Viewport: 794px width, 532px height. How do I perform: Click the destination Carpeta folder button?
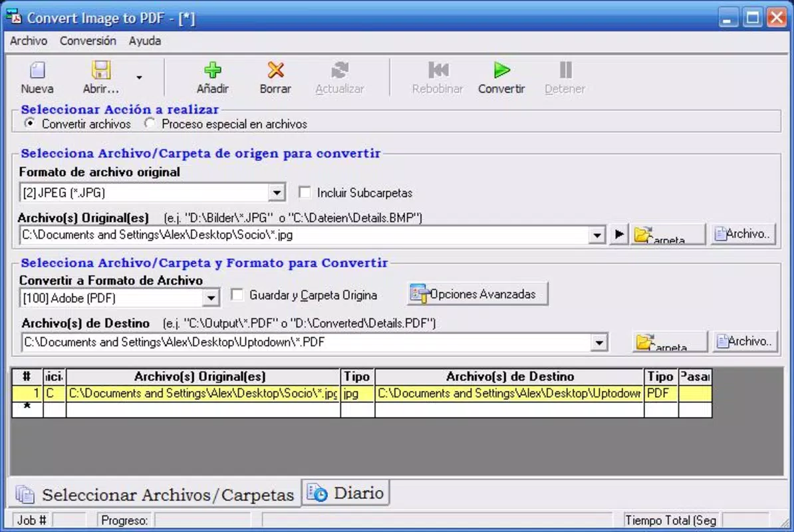click(670, 342)
